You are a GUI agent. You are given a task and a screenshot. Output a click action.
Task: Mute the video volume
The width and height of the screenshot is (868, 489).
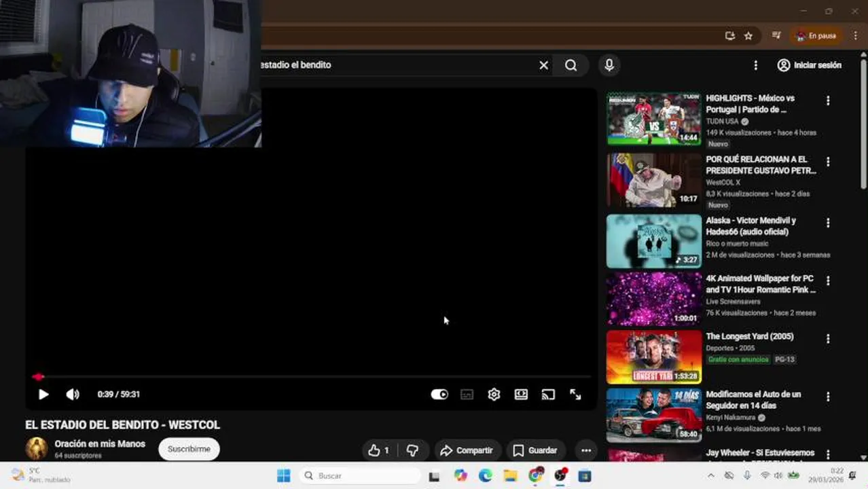[x=73, y=394]
